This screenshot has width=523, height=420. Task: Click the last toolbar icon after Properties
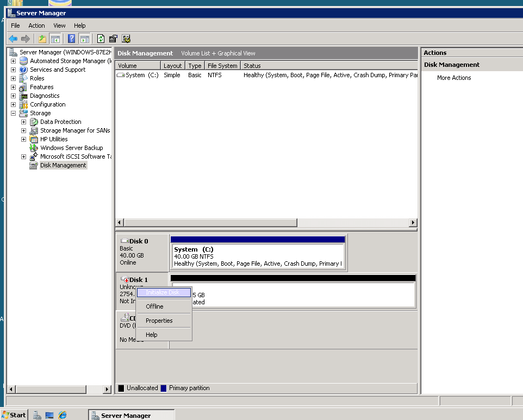126,39
